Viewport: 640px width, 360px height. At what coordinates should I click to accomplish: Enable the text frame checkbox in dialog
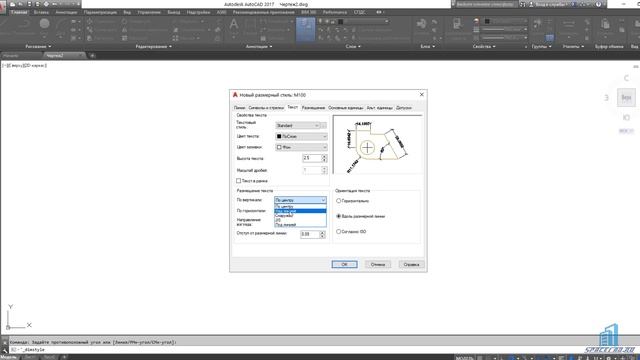[239, 181]
